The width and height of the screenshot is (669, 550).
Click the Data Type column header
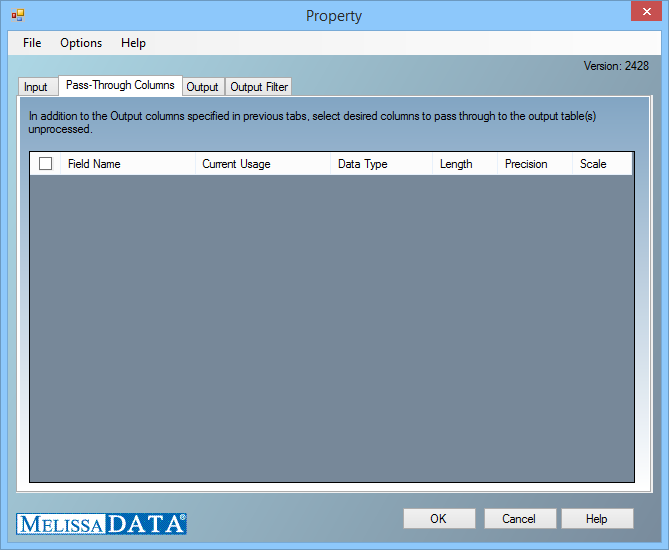pos(380,164)
